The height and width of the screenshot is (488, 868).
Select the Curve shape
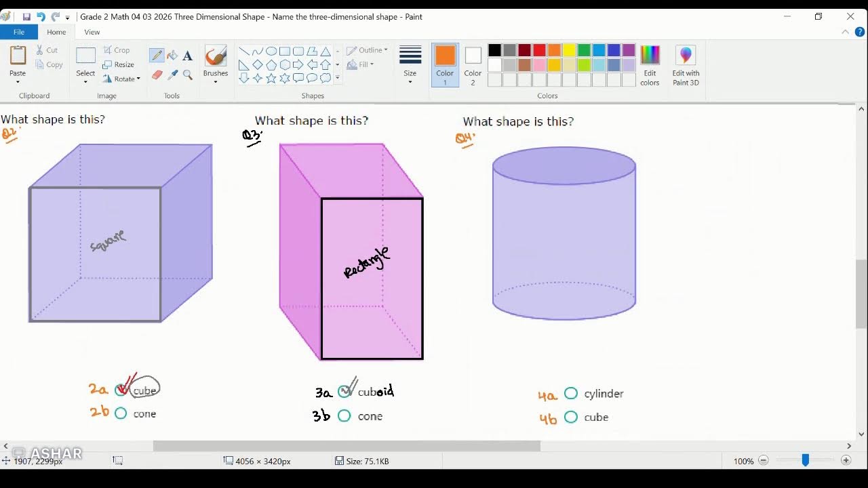(x=258, y=52)
